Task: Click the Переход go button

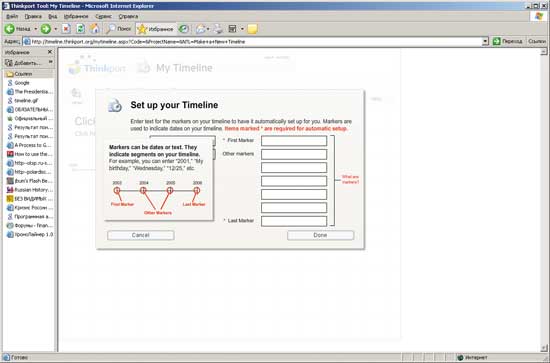Action: click(508, 41)
